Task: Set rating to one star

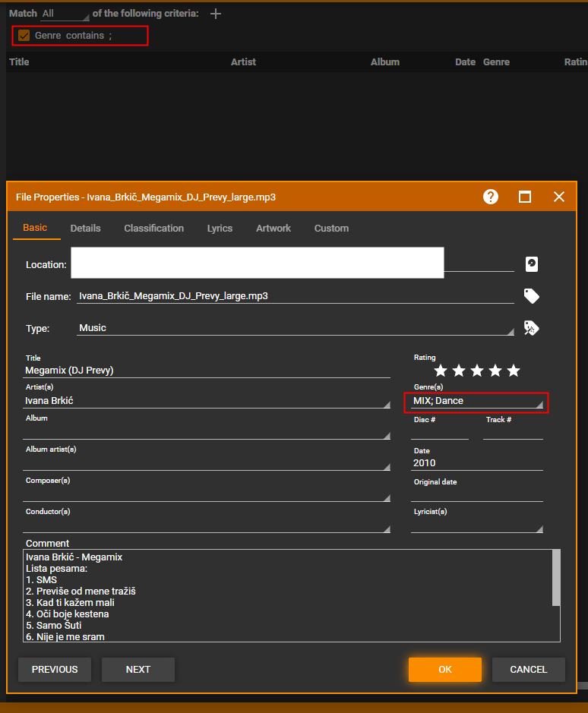Action: pyautogui.click(x=441, y=371)
